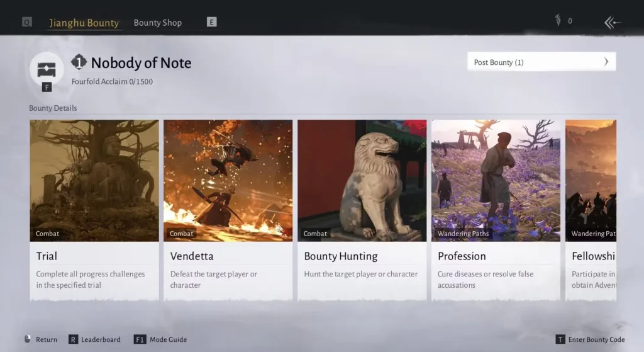The image size is (644, 352).
Task: Click the mouse Return icon
Action: tap(28, 339)
